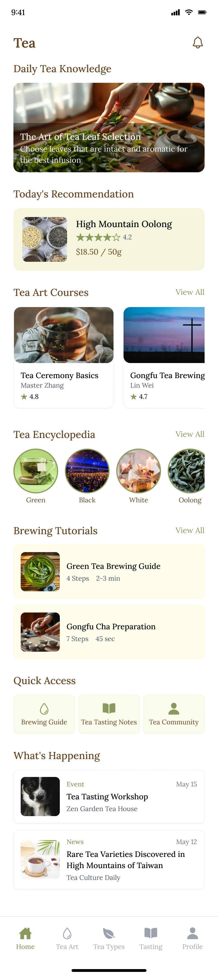Open Green Tea Brewing Guide tutorial
This screenshot has height=980, width=218.
[109, 571]
